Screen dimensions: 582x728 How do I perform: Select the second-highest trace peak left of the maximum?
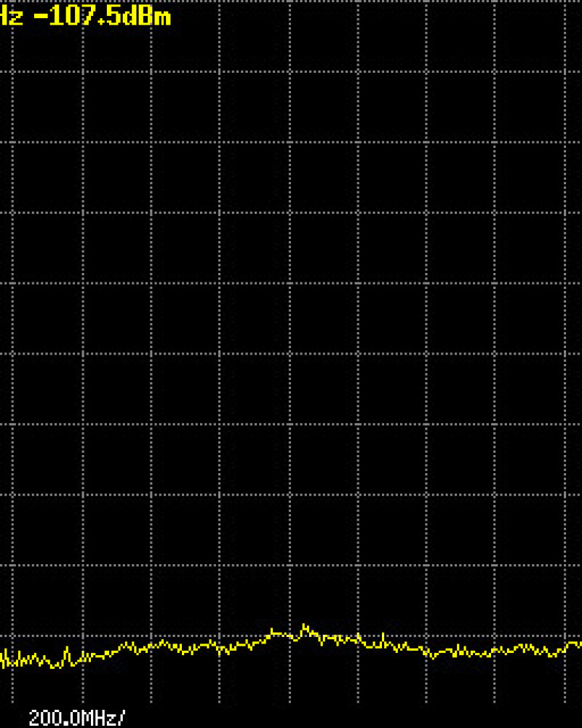[274, 629]
